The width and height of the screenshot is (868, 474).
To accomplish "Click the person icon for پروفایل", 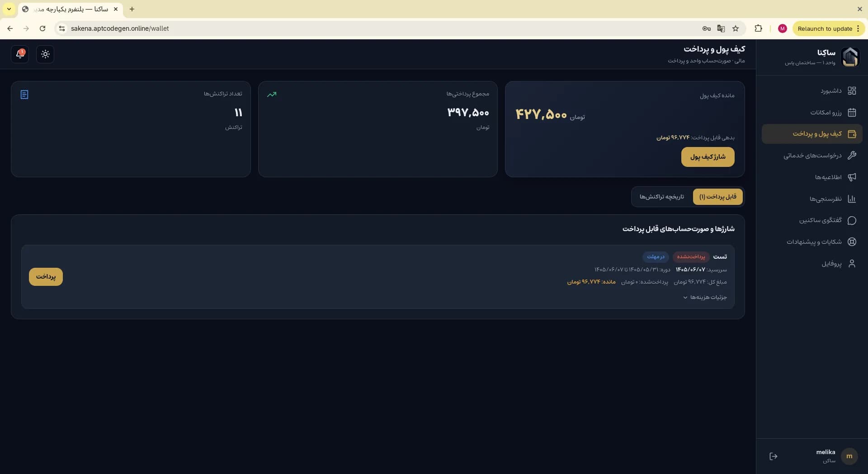I will 852,264.
